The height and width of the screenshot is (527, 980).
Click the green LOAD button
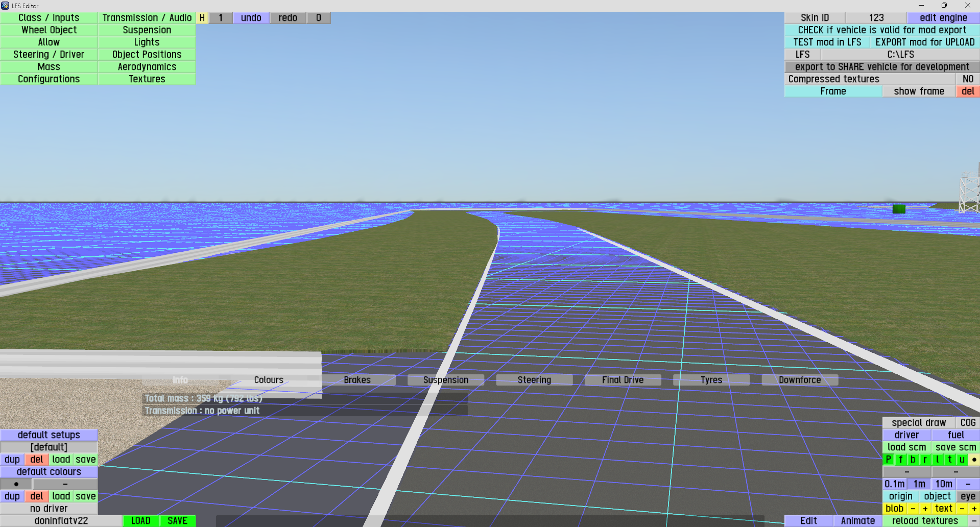point(141,521)
